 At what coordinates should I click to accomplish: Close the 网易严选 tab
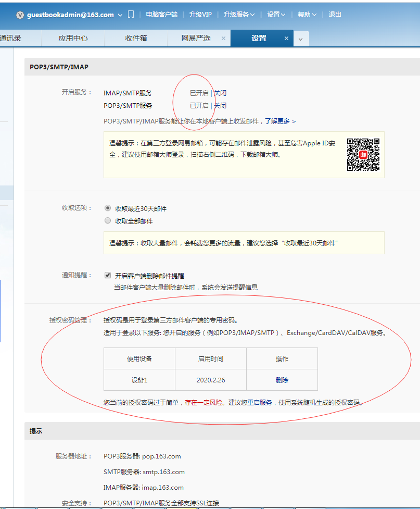tap(223, 39)
